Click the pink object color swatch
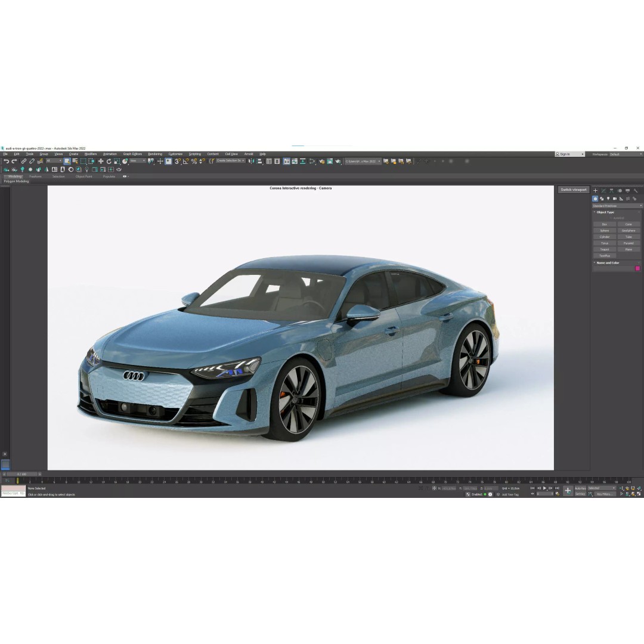The image size is (644, 644). (x=637, y=268)
